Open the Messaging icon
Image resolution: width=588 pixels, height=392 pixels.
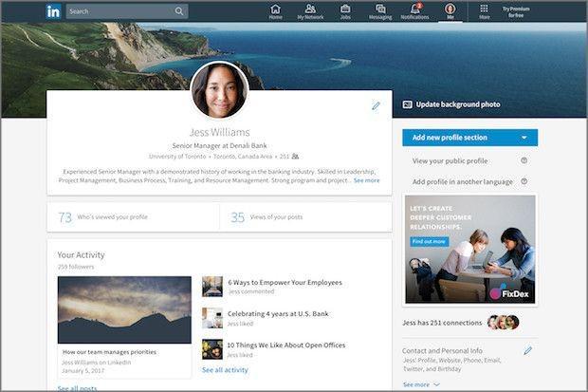[380, 9]
